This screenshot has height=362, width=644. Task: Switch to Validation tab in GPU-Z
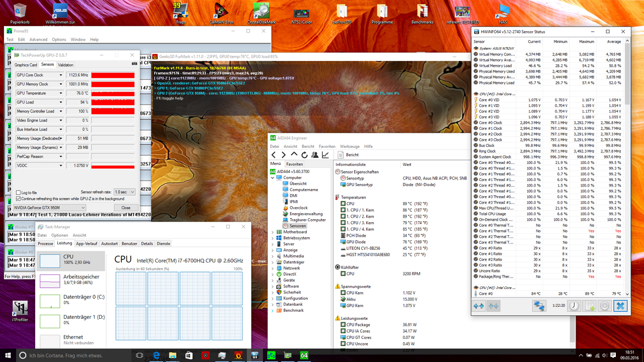(65, 65)
